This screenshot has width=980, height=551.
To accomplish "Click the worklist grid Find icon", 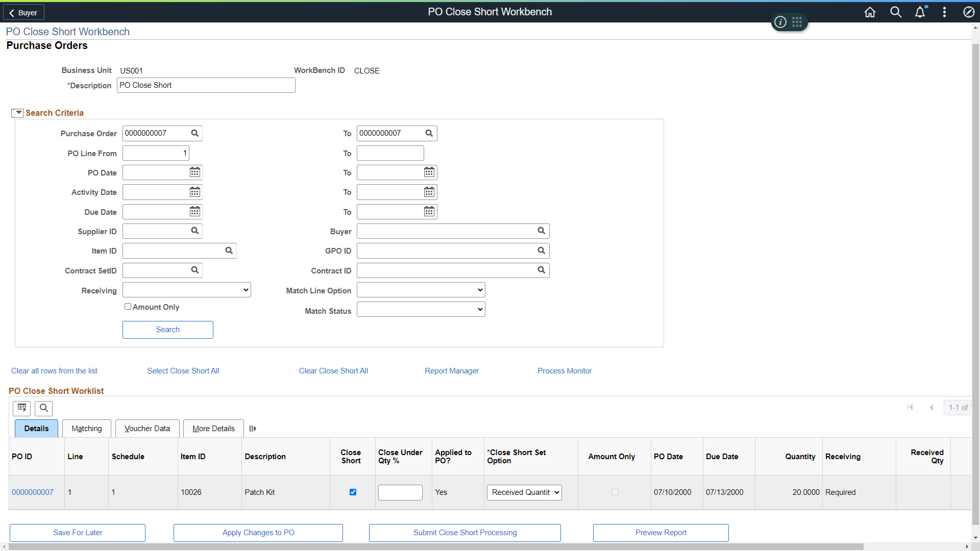I will click(x=44, y=408).
